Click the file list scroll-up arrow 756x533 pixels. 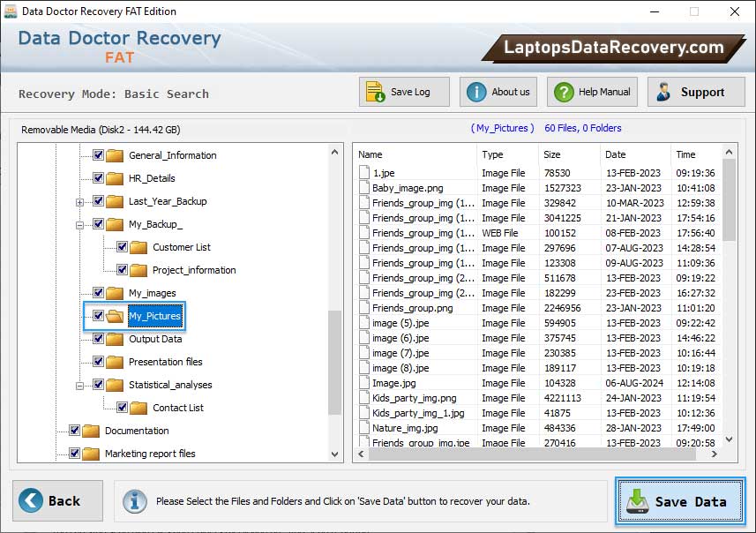click(729, 153)
